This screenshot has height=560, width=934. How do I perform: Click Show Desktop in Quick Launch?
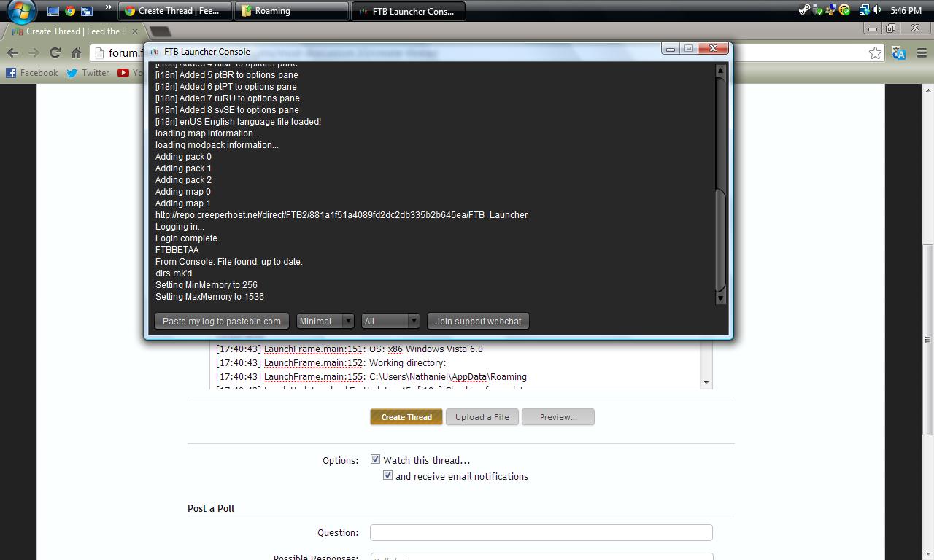(53, 11)
